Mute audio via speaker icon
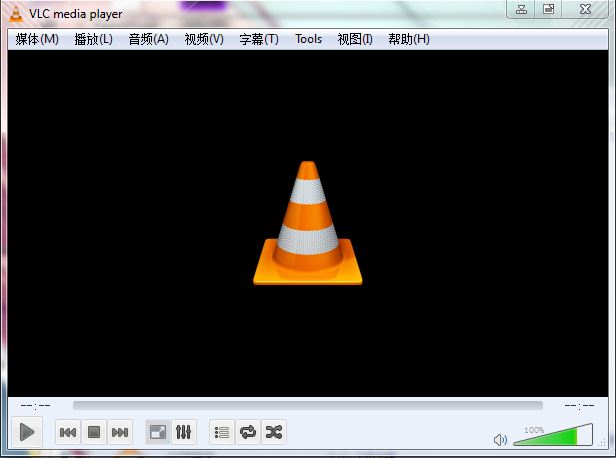Screen dimensions: 616x458 [501, 439]
